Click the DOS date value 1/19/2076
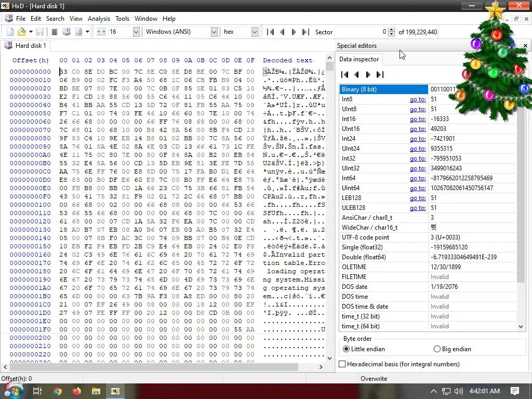This screenshot has height=399, width=532. click(x=444, y=287)
